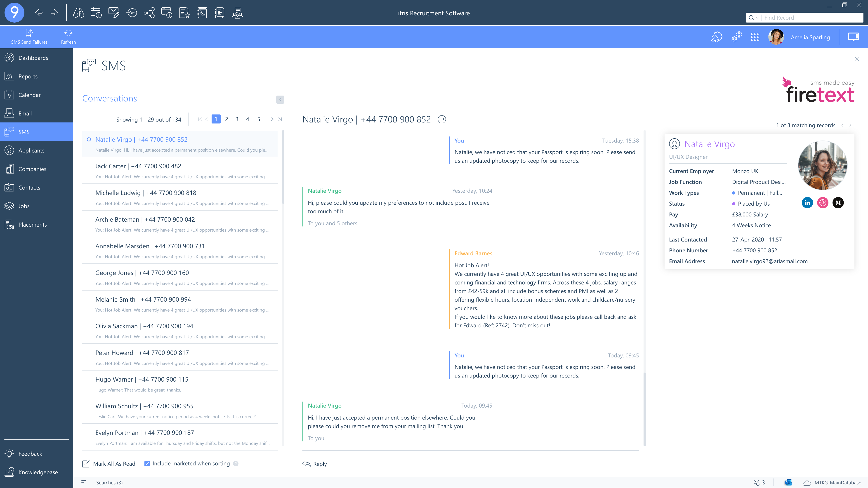868x488 pixels.
Task: Go to conversations page 5
Action: [x=258, y=119]
